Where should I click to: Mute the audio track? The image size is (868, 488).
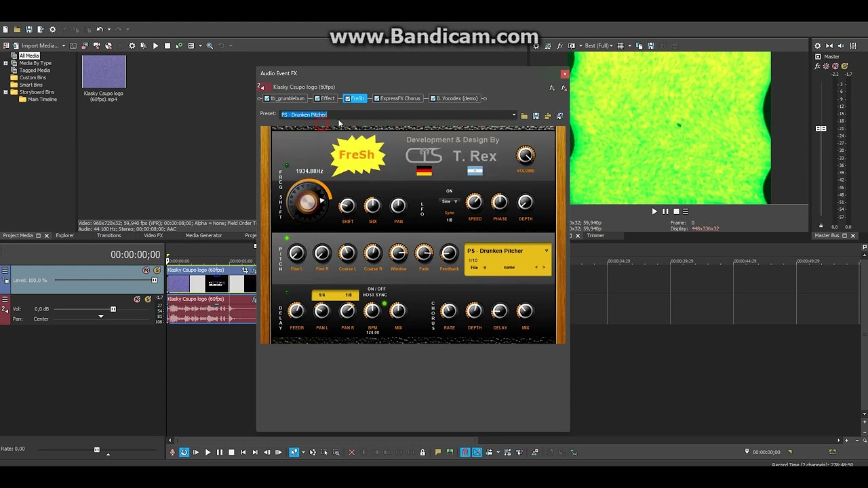pos(137,299)
